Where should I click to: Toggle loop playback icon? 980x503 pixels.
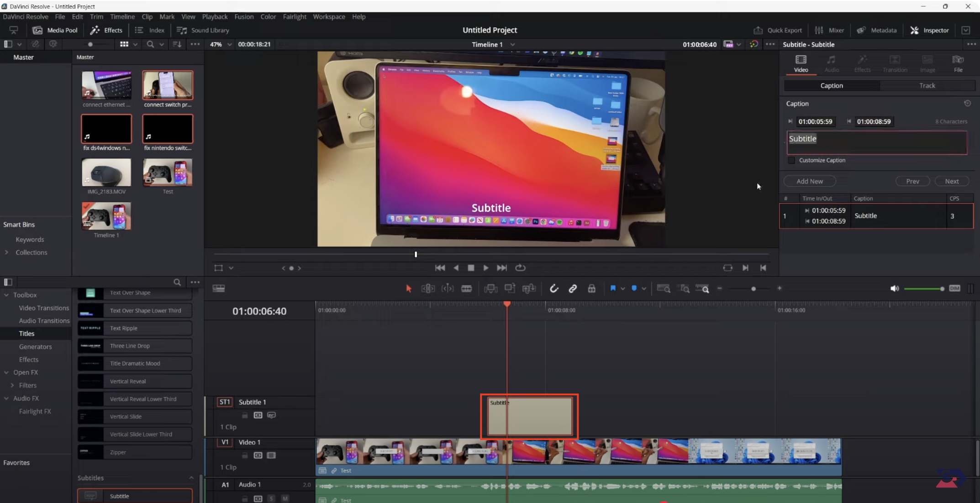click(x=520, y=268)
